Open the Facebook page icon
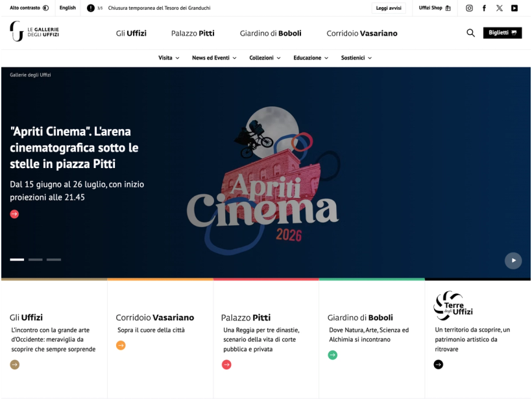This screenshot has height=399, width=532. pyautogui.click(x=484, y=8)
